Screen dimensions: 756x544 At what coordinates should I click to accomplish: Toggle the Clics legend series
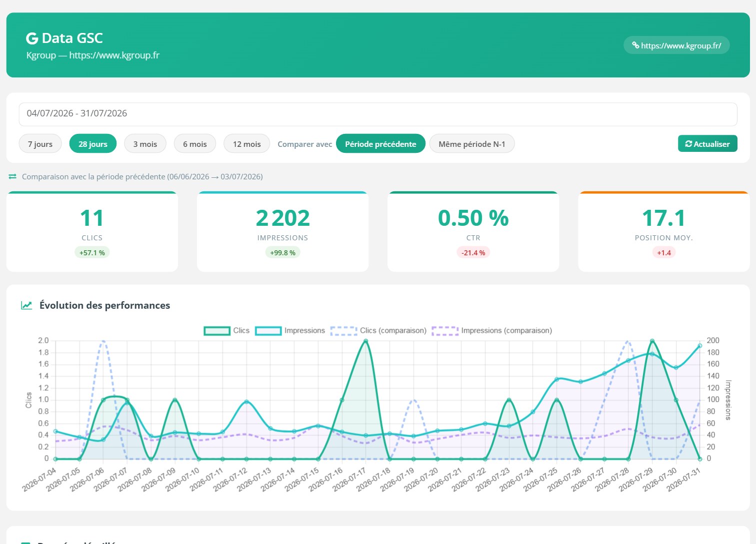click(x=226, y=331)
